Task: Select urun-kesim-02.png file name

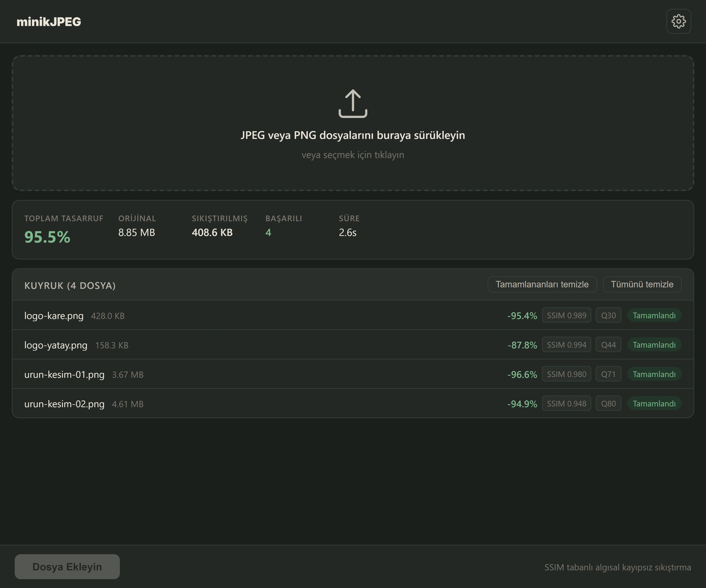Action: point(64,404)
